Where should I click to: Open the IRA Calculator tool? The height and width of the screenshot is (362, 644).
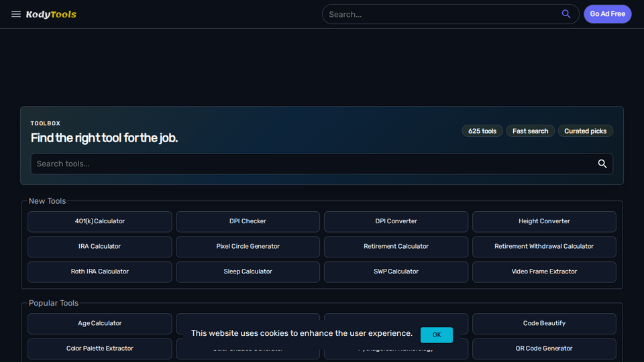click(100, 246)
